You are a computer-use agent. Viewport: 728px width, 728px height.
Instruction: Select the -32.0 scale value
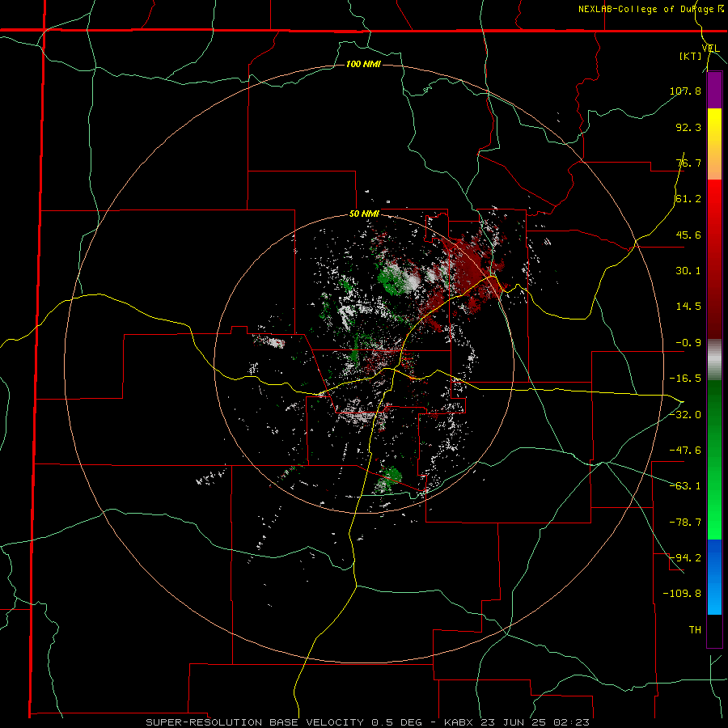[685, 415]
